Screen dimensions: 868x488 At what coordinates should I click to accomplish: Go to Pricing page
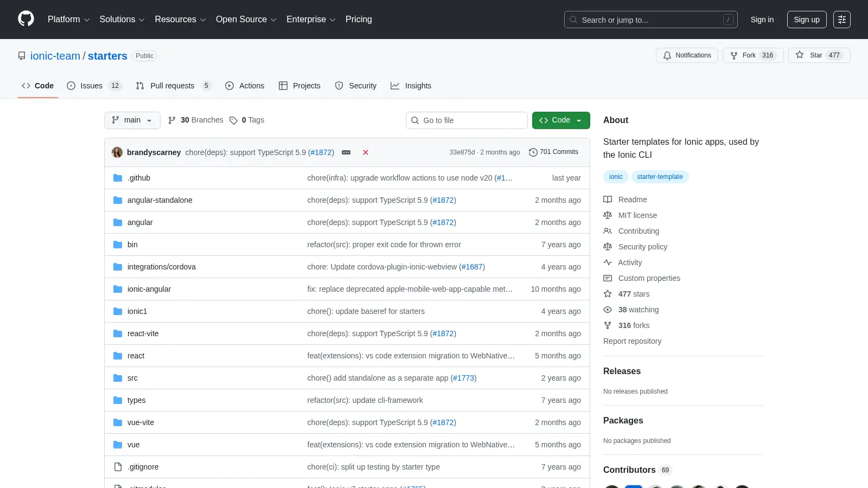tap(359, 20)
